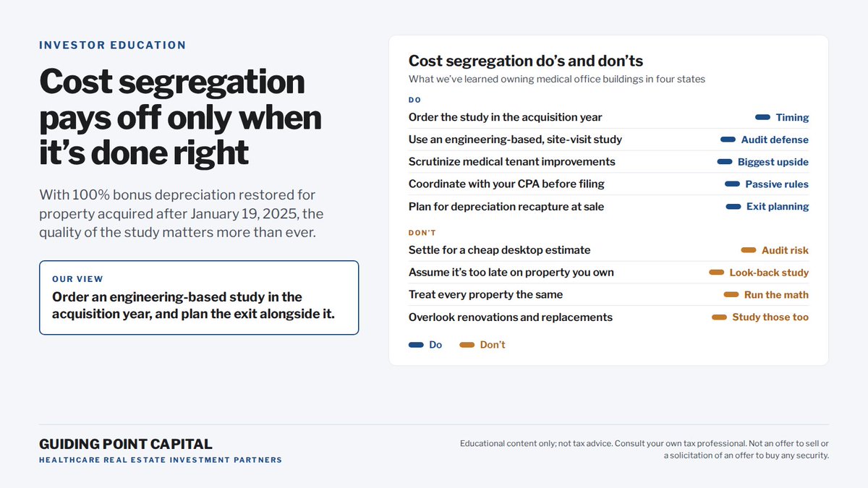Click the 'Audit defense' tag
Viewport: 868px width, 488px height.
(x=775, y=140)
